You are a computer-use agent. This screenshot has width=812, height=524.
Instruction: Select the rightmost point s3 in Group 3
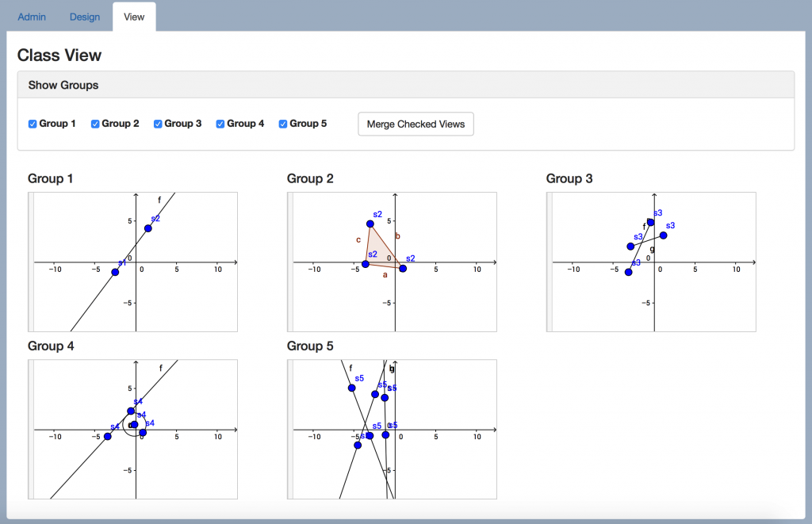click(663, 235)
